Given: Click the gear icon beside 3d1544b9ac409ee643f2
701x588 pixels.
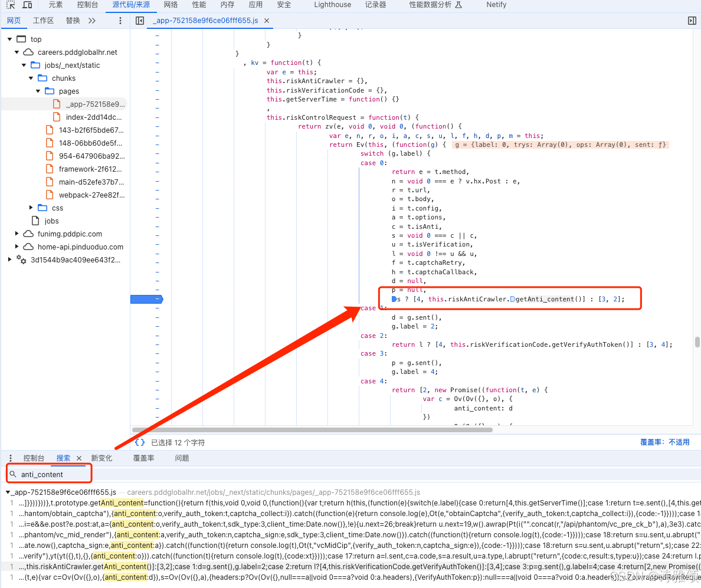Looking at the screenshot, I should [x=21, y=259].
